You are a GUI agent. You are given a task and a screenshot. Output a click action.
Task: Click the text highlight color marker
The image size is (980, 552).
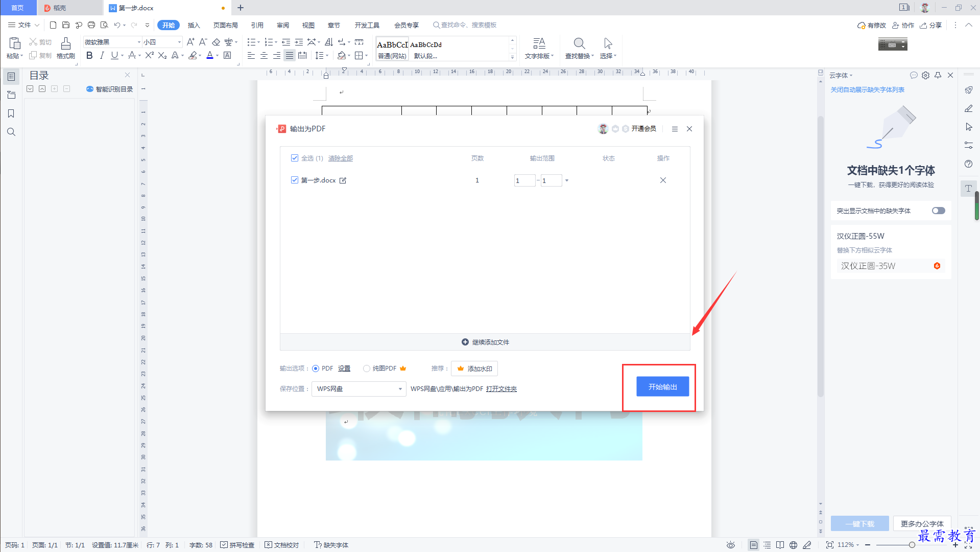click(x=193, y=56)
